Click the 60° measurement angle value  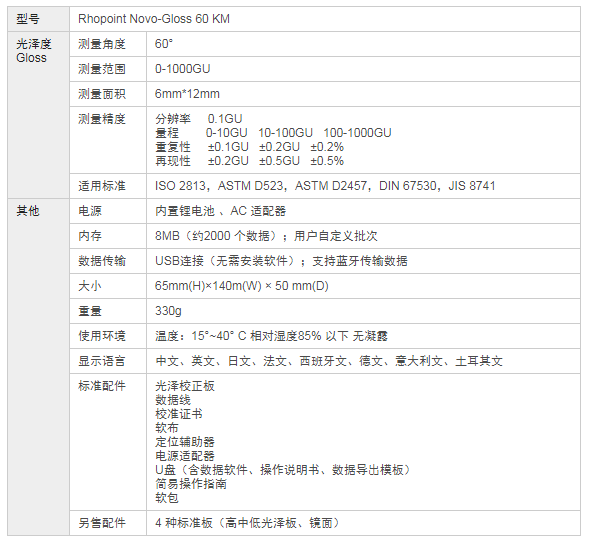(x=164, y=44)
